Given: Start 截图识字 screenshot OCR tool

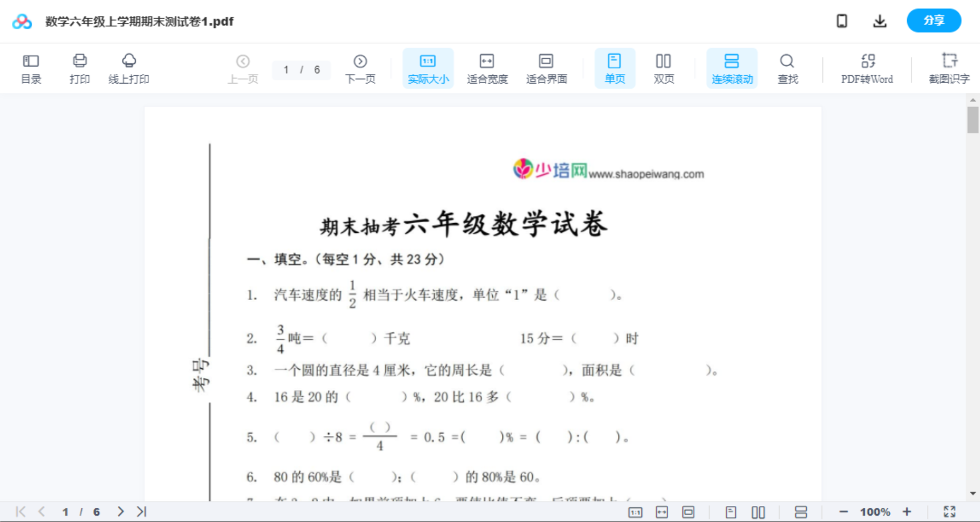Looking at the screenshot, I should tap(949, 69).
